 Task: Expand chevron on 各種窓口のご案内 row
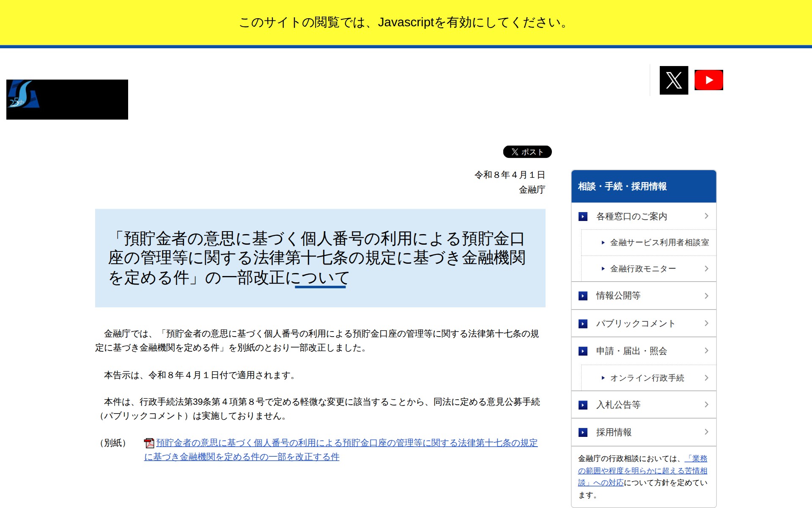706,216
